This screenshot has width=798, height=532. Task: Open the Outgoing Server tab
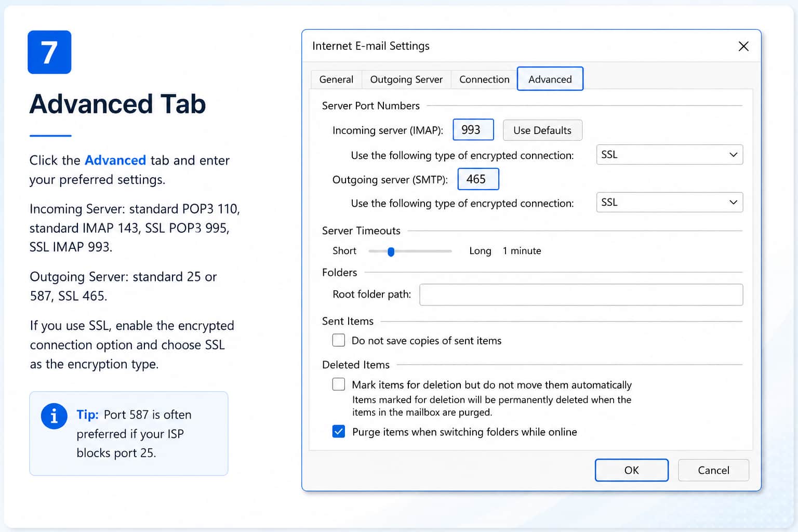pos(406,79)
